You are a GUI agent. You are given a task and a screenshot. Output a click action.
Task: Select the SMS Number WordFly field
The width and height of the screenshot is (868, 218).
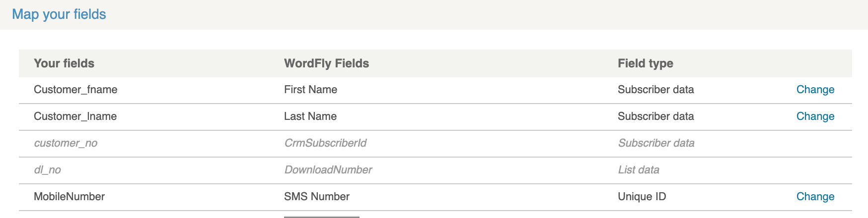(x=317, y=197)
